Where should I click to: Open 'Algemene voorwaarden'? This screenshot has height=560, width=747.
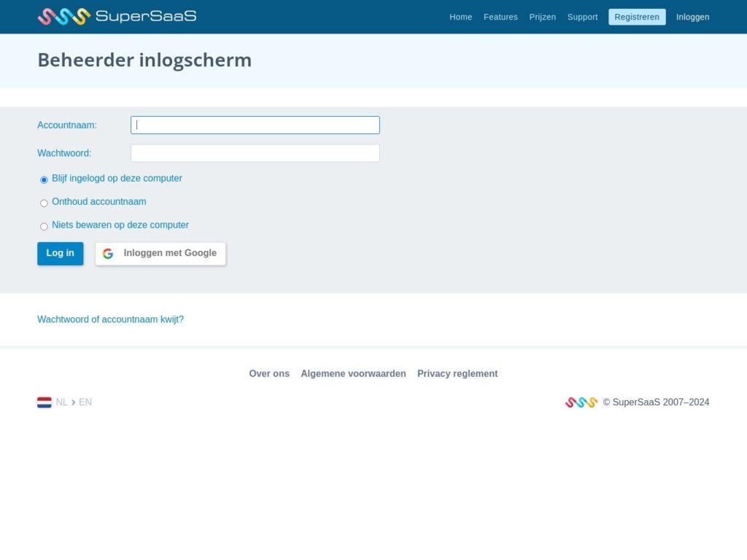click(353, 373)
